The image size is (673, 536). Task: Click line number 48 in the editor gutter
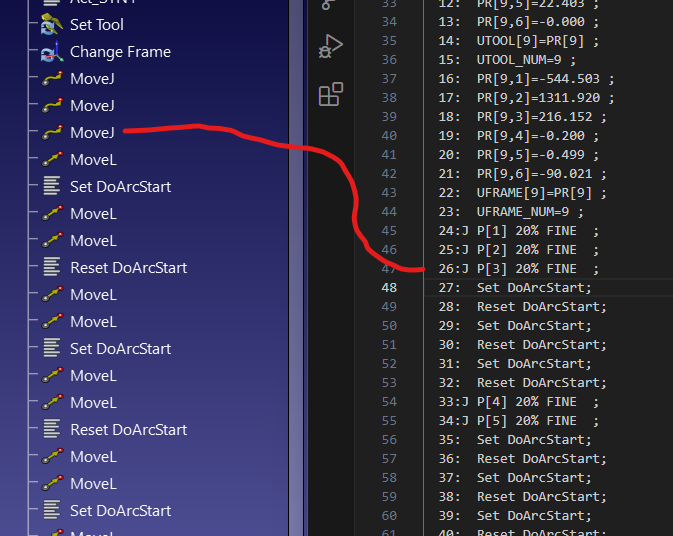pyautogui.click(x=388, y=288)
